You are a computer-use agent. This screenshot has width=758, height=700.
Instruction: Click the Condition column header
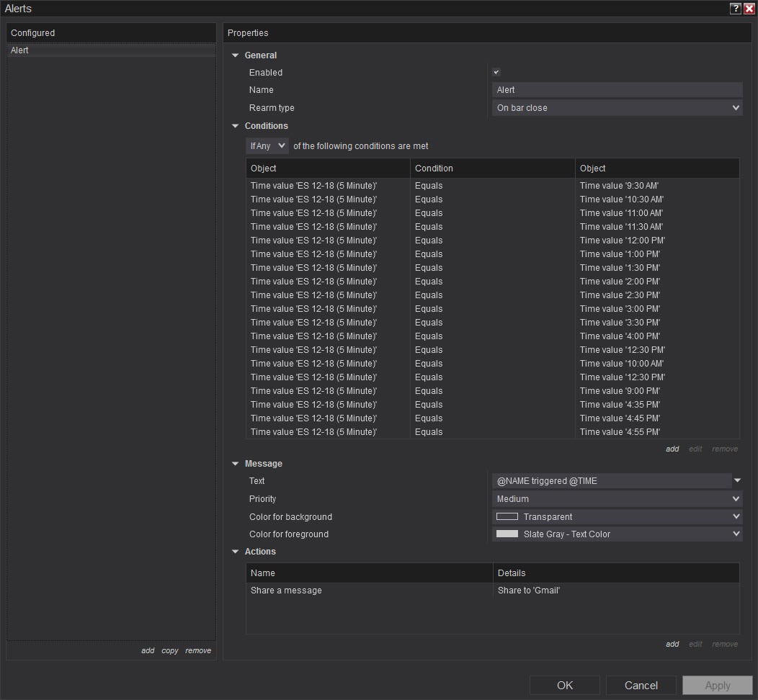coord(493,169)
